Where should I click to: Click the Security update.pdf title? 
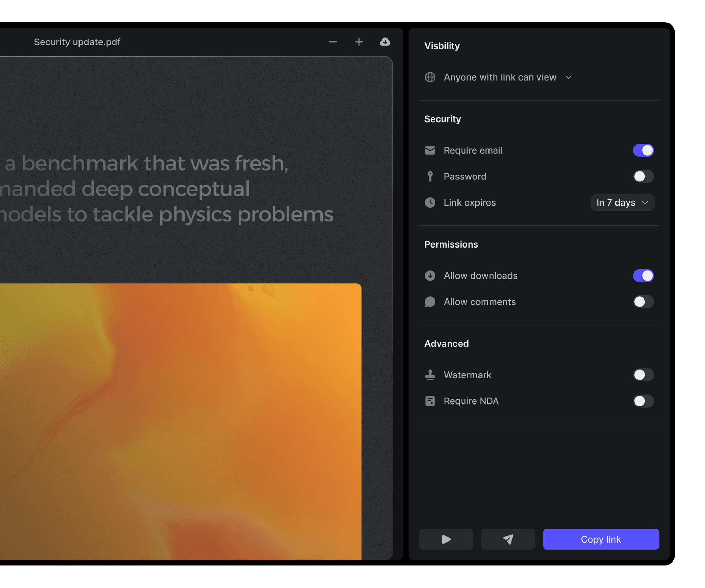(77, 42)
